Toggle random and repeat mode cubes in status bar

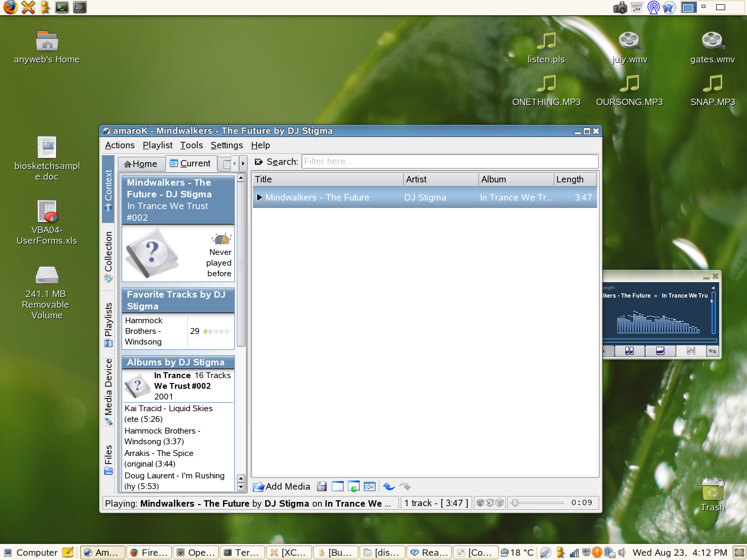pos(490,503)
